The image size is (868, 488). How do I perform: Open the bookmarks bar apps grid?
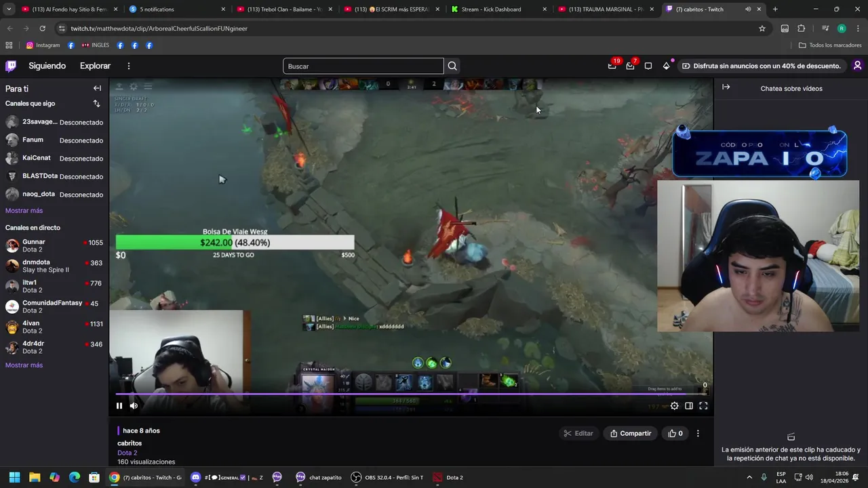9,45
